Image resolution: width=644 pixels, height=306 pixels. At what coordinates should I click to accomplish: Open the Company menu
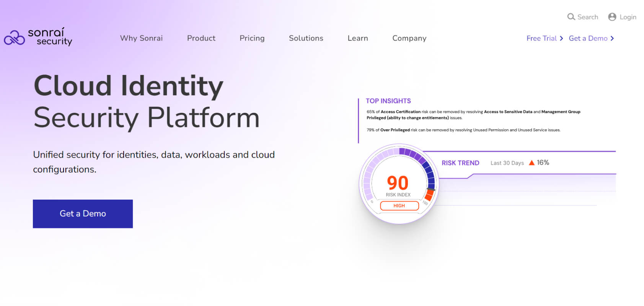[409, 38]
